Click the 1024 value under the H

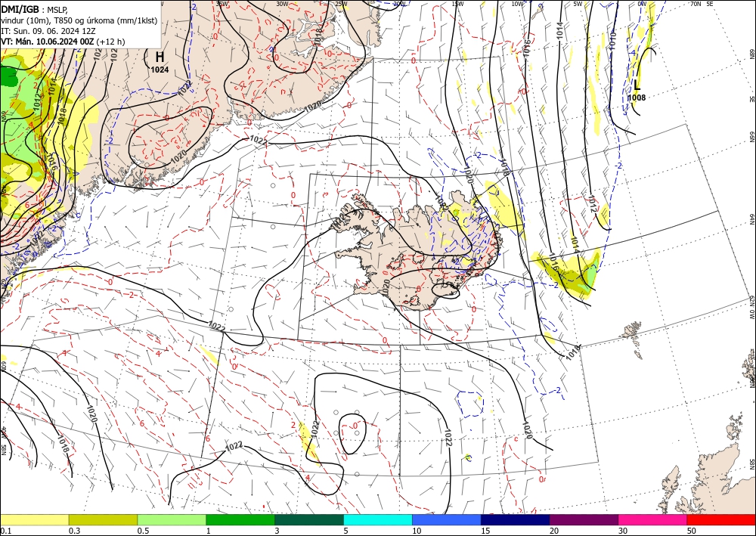pos(160,70)
